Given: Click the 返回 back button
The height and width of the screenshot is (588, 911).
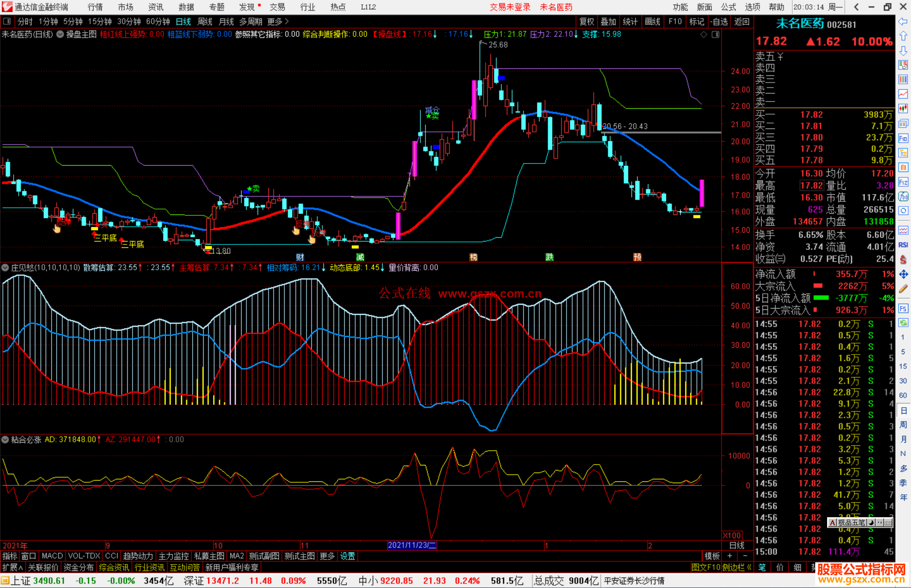Looking at the screenshot, I should [741, 21].
